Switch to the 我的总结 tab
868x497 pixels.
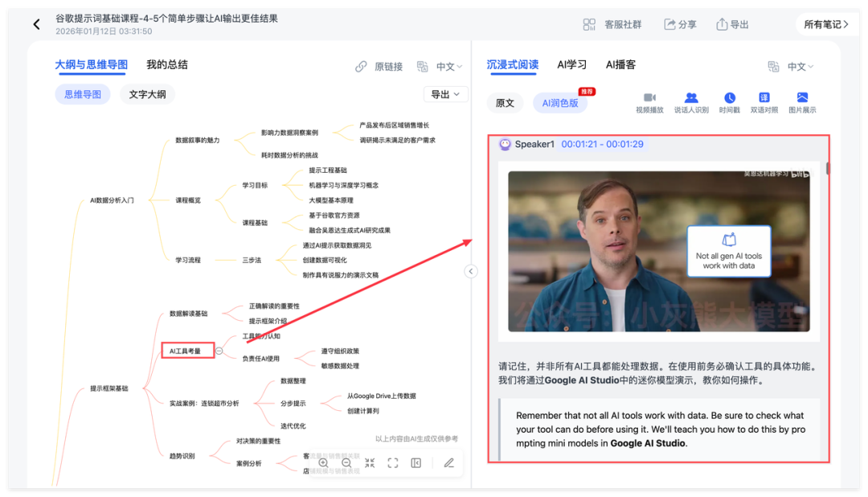pos(166,64)
